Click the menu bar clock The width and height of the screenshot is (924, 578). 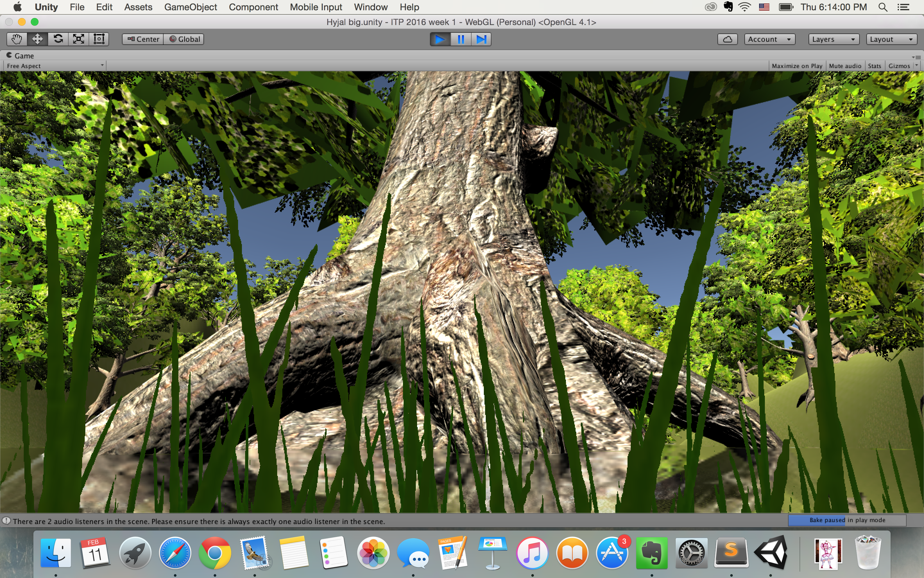click(x=834, y=7)
